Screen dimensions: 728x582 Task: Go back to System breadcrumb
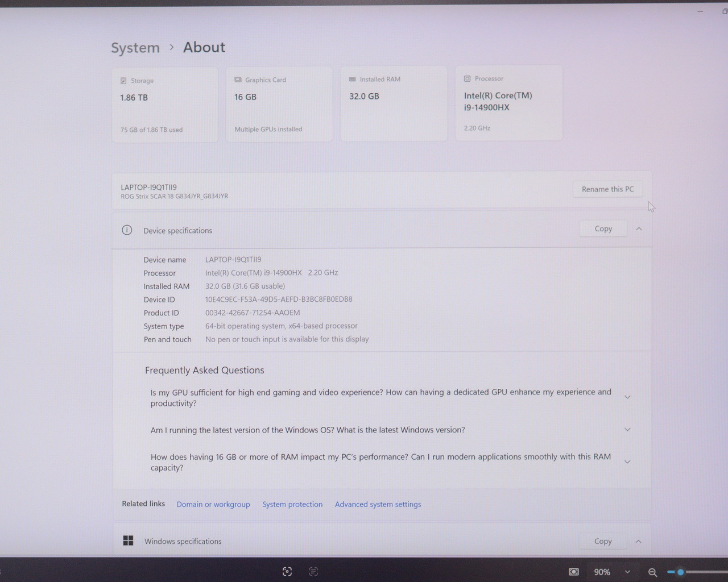pos(135,48)
